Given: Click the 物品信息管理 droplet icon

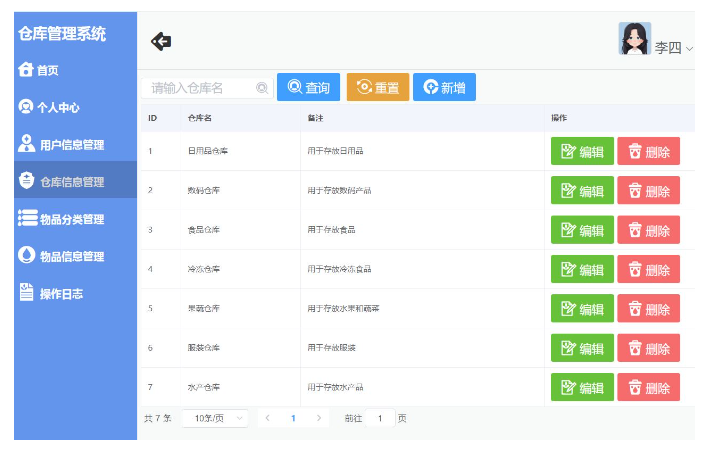Looking at the screenshot, I should click(x=26, y=255).
